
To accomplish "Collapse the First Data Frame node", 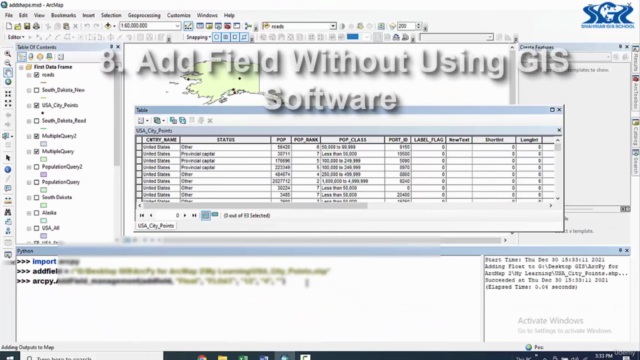I will point(21,67).
